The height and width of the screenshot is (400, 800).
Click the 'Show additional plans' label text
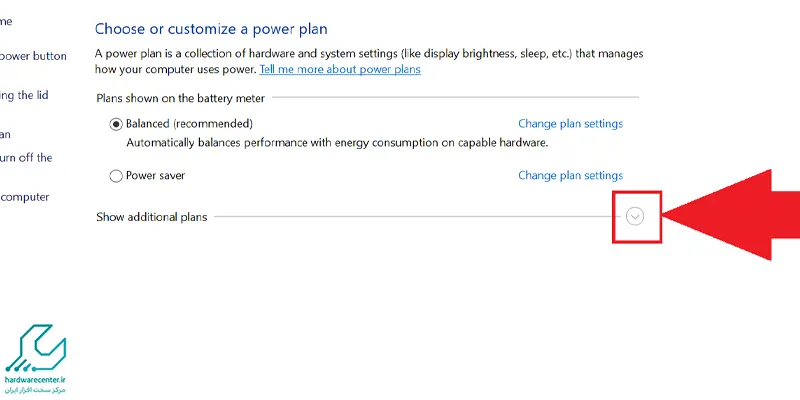tap(151, 217)
